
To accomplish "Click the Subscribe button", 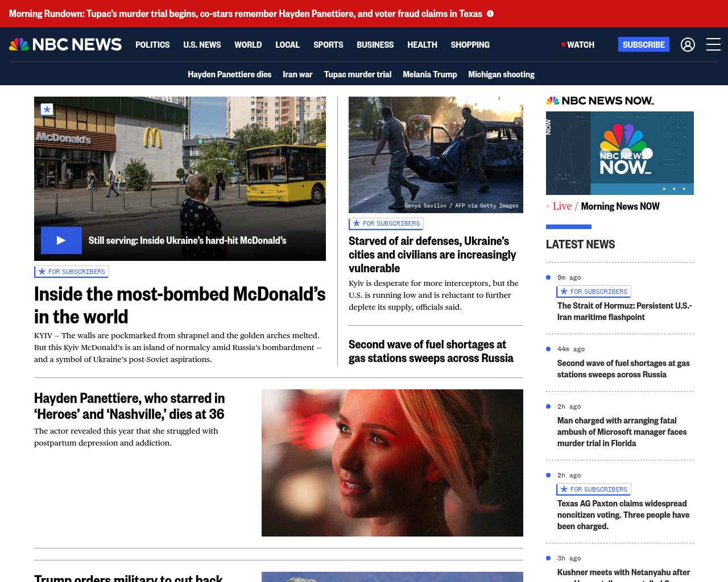I will tap(644, 44).
